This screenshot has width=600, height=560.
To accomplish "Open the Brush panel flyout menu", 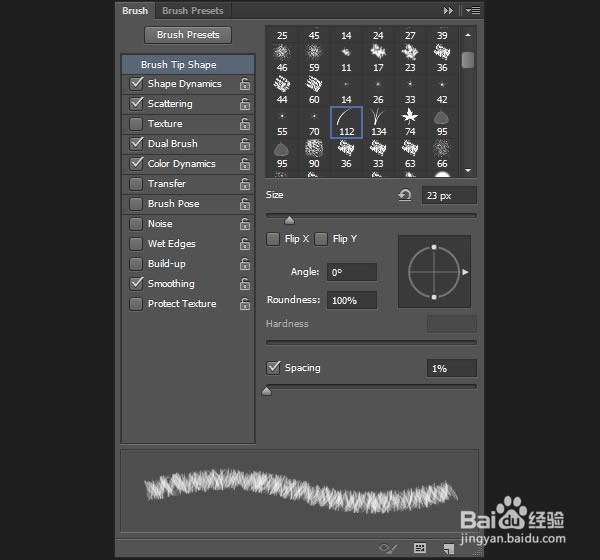I will [473, 11].
